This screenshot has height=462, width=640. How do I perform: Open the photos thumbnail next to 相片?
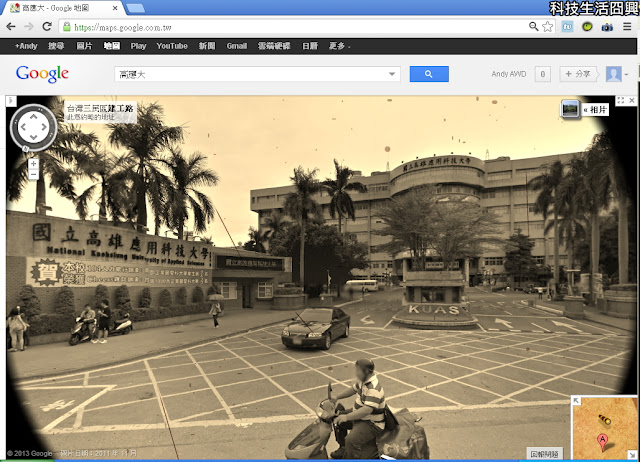tap(570, 109)
